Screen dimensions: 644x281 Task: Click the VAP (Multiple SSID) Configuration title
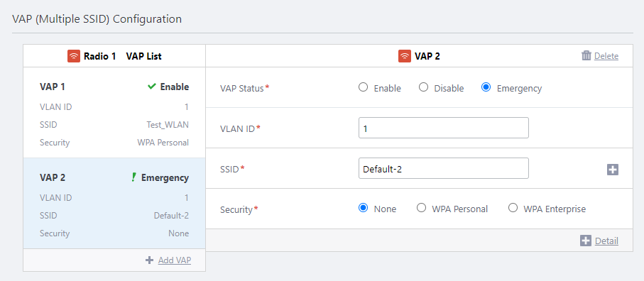97,19
